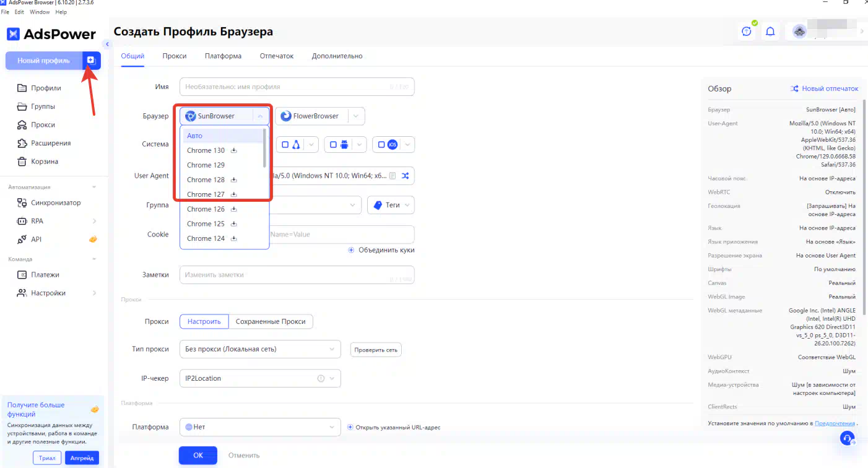Collapse the SunBrowser version dropdown
868x468 pixels.
pos(261,116)
